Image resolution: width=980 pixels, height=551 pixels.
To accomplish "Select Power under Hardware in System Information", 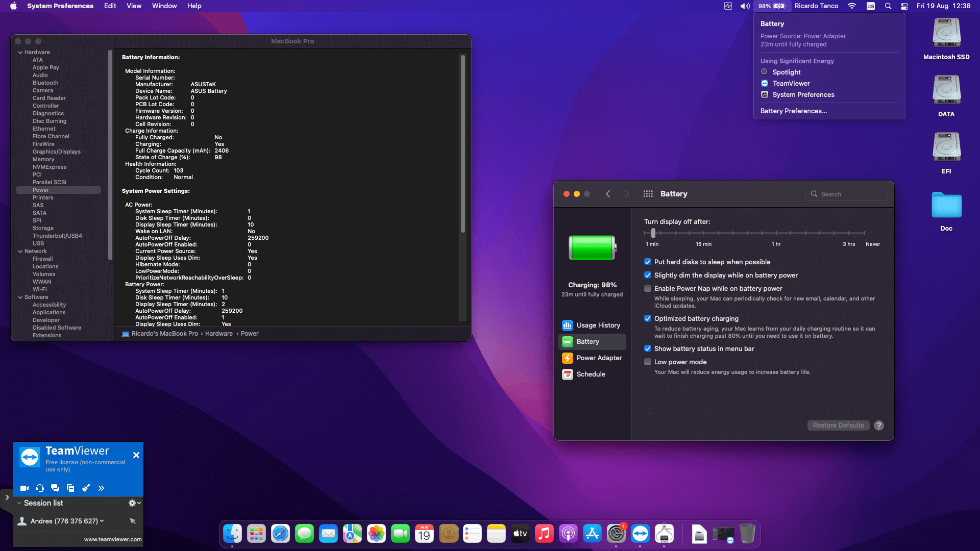I will pyautogui.click(x=41, y=189).
